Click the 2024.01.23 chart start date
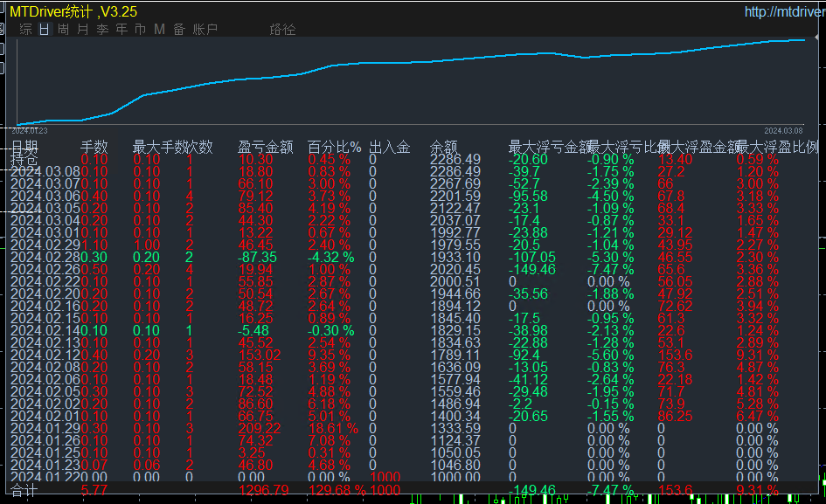Image resolution: width=826 pixels, height=504 pixels. 30,130
